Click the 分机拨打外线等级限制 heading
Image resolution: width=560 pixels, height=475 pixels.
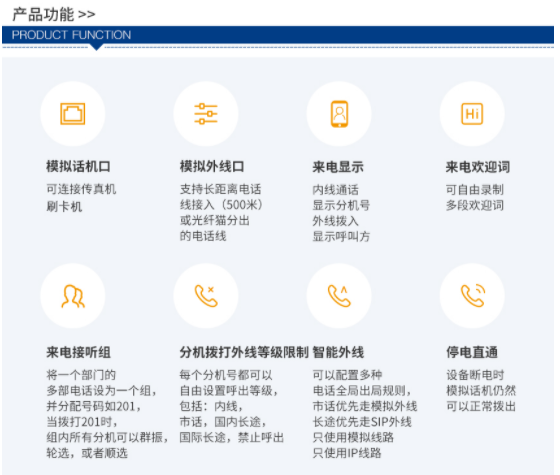coord(244,352)
